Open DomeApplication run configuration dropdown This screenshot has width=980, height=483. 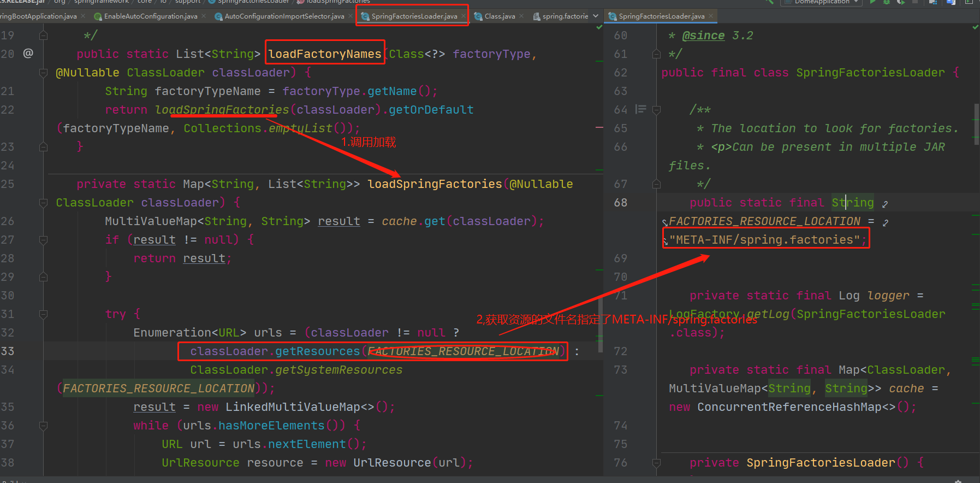click(822, 2)
